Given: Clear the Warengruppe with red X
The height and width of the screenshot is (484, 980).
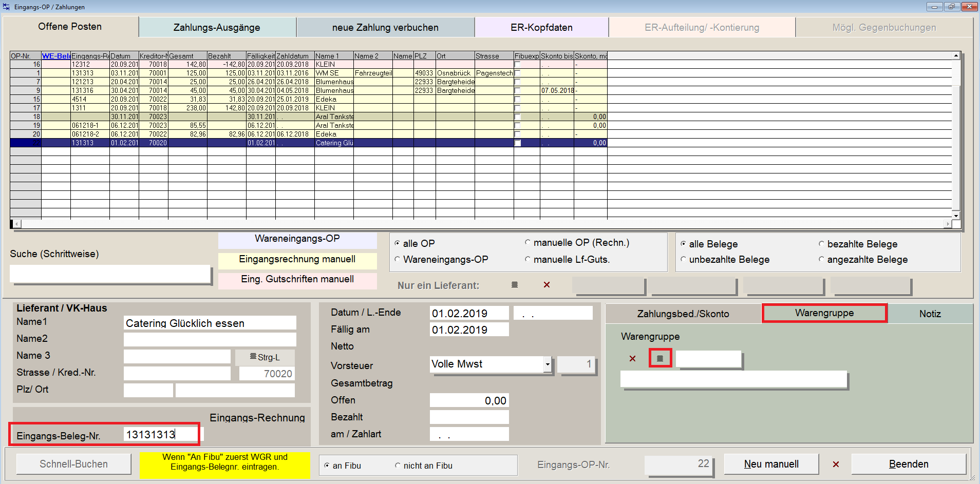Looking at the screenshot, I should pos(632,359).
